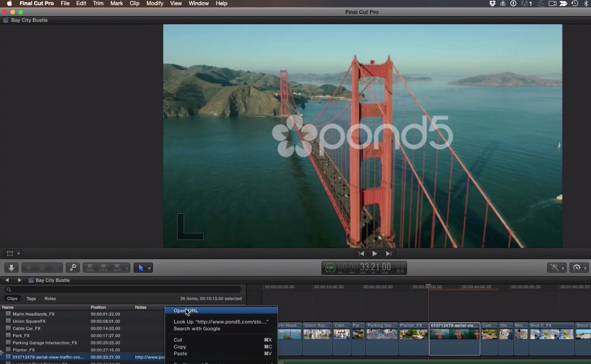Click the search magnifier in timeline index
Viewport: 591px width, 364px height.
point(9,290)
